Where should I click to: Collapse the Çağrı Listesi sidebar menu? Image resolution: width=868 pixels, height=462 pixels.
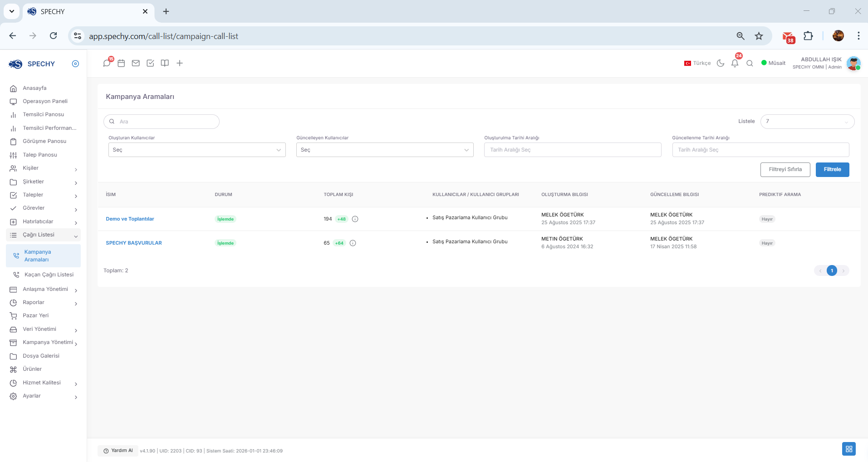coord(43,235)
